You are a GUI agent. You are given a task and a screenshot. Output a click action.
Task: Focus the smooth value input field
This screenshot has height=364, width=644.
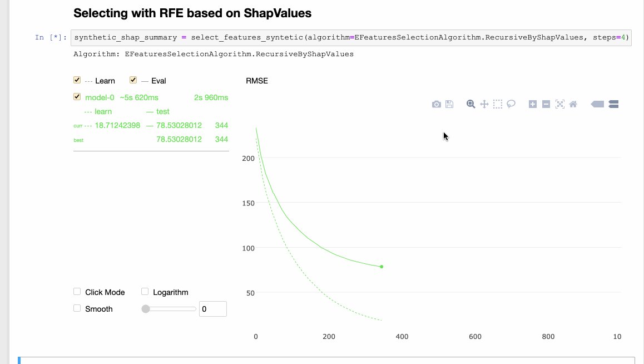pos(213,309)
